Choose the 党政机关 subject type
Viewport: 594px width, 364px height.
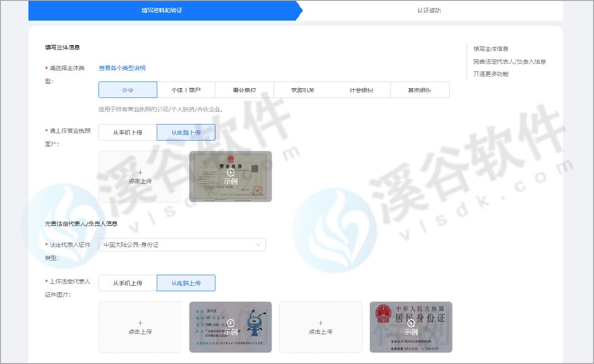click(303, 90)
